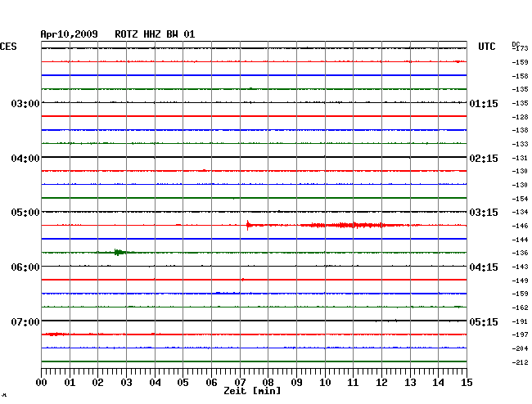532x404 pixels.
Task: Select minute 01 on the time axis
Action: point(70,382)
